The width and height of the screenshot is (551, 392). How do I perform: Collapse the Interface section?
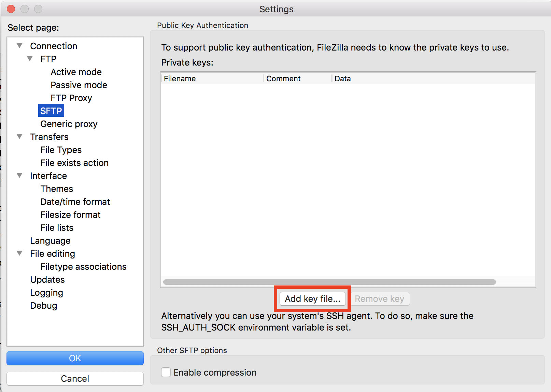click(x=19, y=175)
